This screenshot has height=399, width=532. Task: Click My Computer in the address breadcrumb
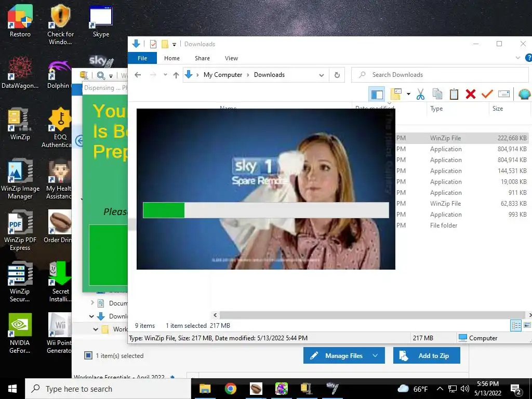point(223,75)
